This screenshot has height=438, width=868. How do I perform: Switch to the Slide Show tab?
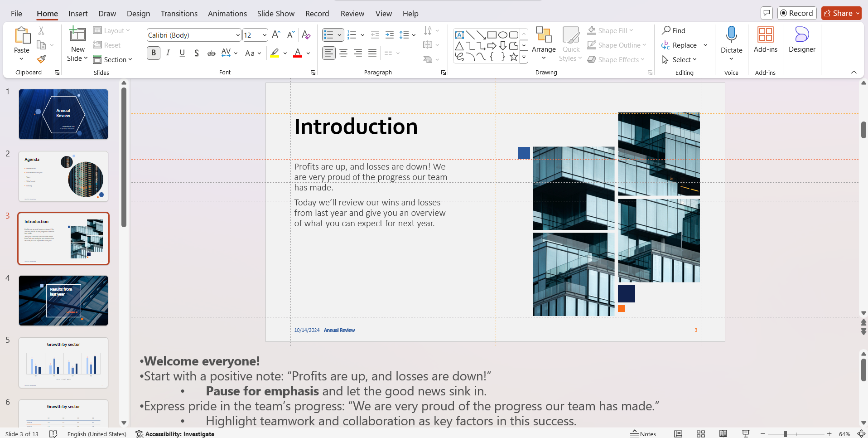click(276, 14)
